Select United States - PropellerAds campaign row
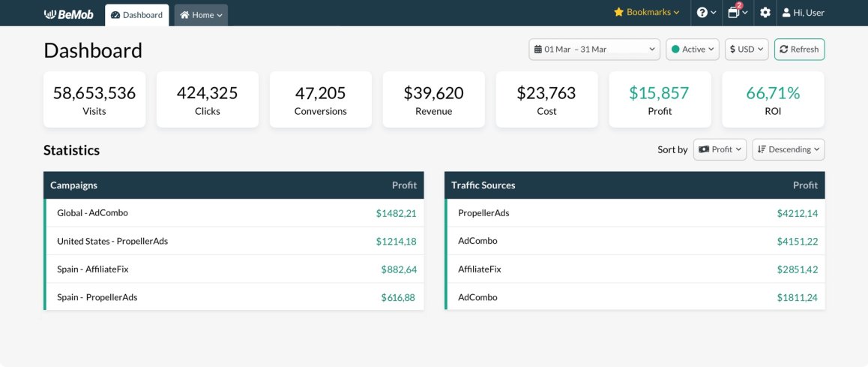Screen dimensions: 868x367 tap(234, 241)
